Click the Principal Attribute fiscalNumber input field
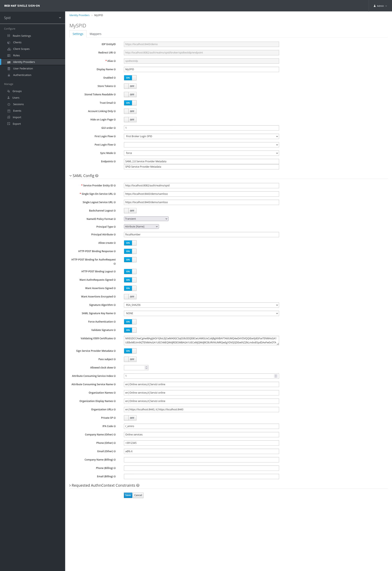This screenshot has width=392, height=571. (x=200, y=234)
